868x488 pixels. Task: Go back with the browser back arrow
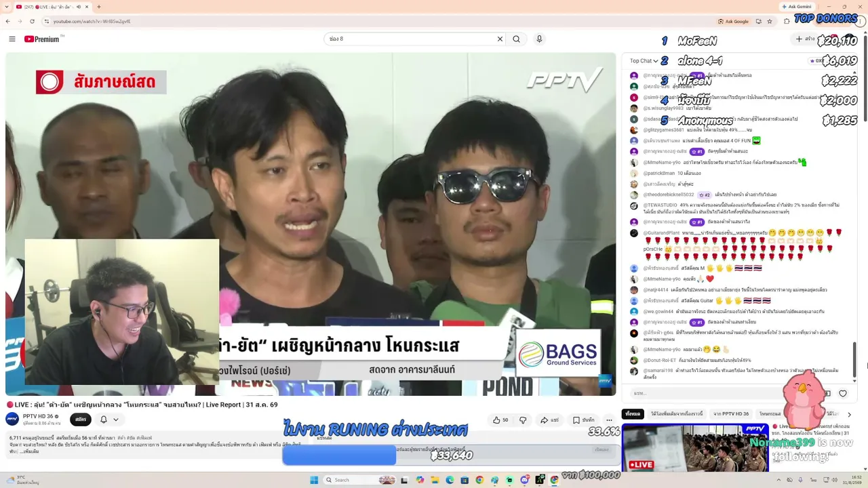point(7,21)
